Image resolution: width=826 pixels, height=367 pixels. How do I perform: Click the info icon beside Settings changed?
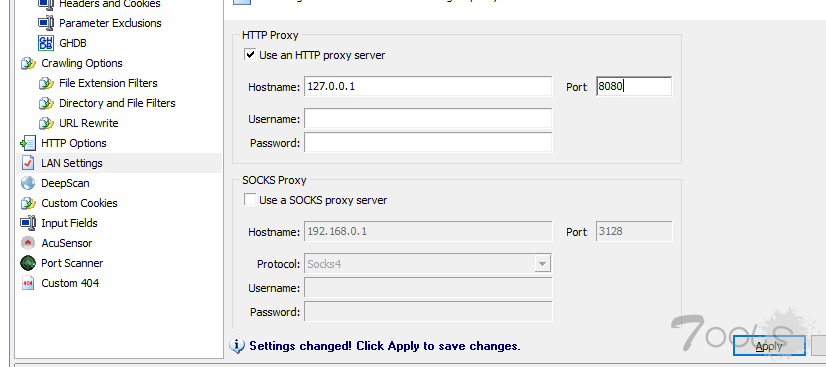[x=237, y=346]
